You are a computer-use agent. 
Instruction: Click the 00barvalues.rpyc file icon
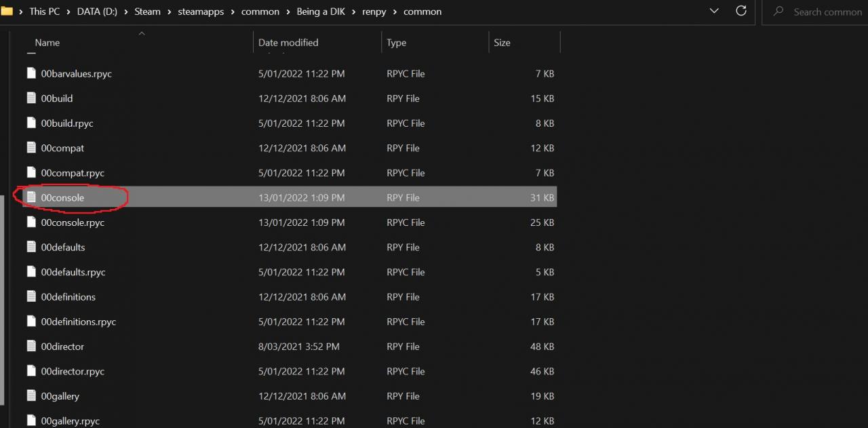(31, 73)
